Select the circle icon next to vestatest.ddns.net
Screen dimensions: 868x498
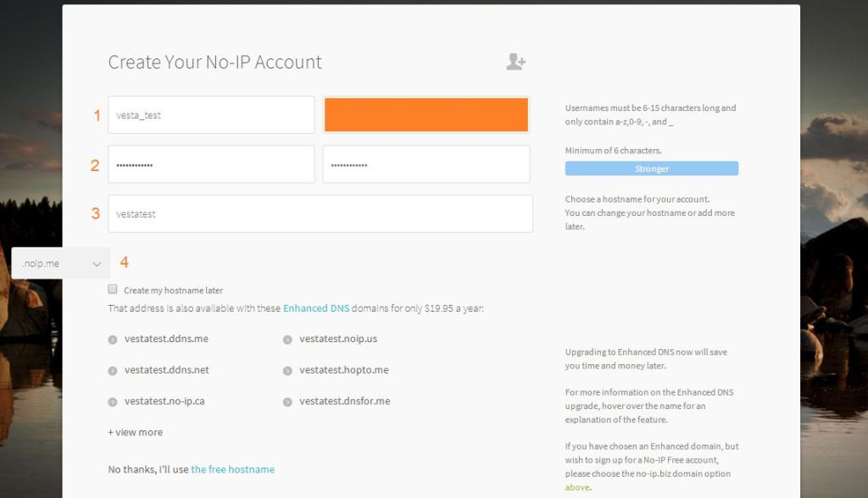pyautogui.click(x=113, y=371)
